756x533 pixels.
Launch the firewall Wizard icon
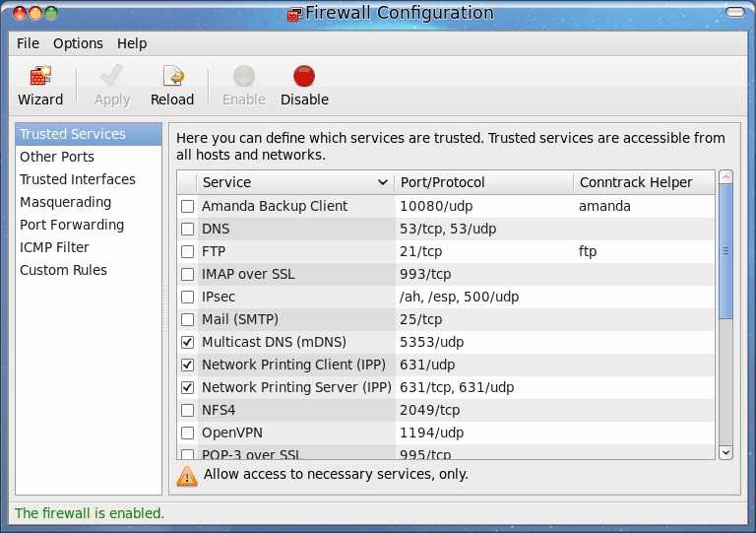(40, 76)
